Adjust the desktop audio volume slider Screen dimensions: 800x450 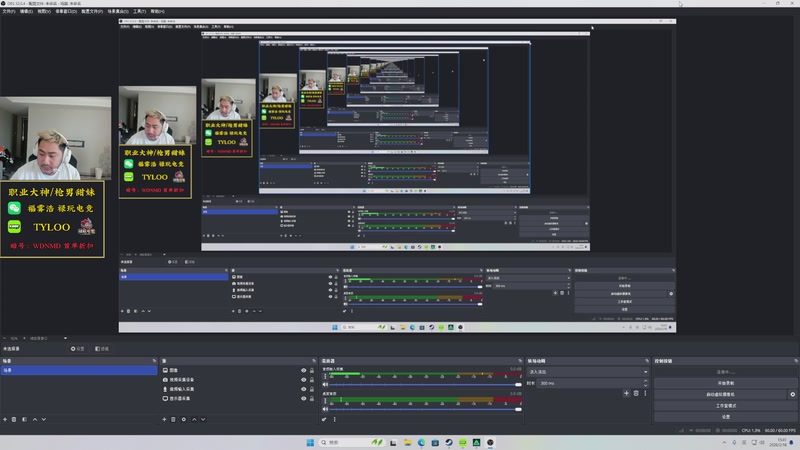click(426, 409)
